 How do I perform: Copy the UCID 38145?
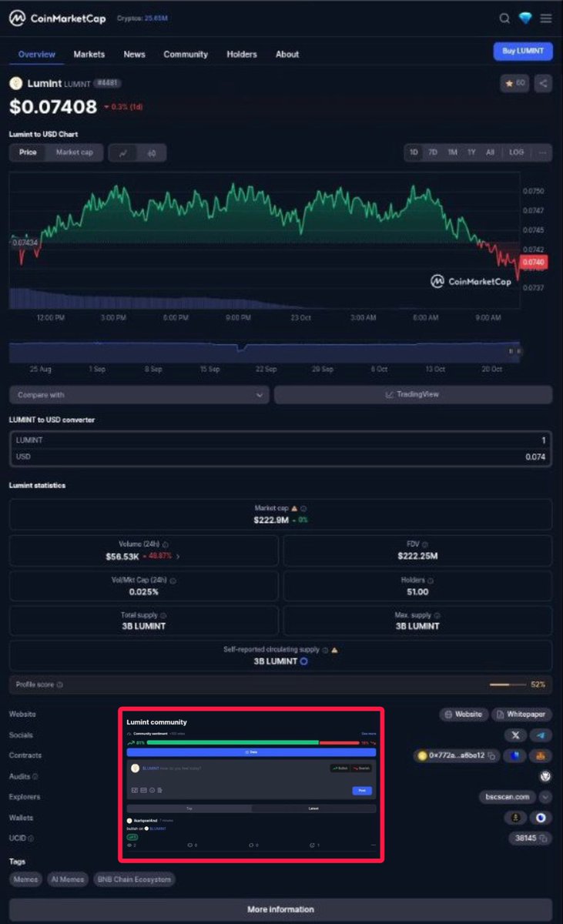coord(543,838)
